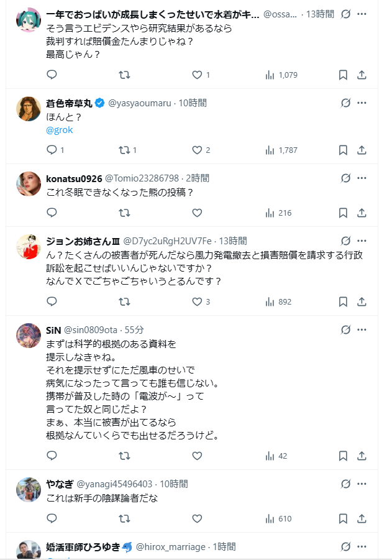Open the @yanagi45496403 profile handle

pyautogui.click(x=114, y=484)
